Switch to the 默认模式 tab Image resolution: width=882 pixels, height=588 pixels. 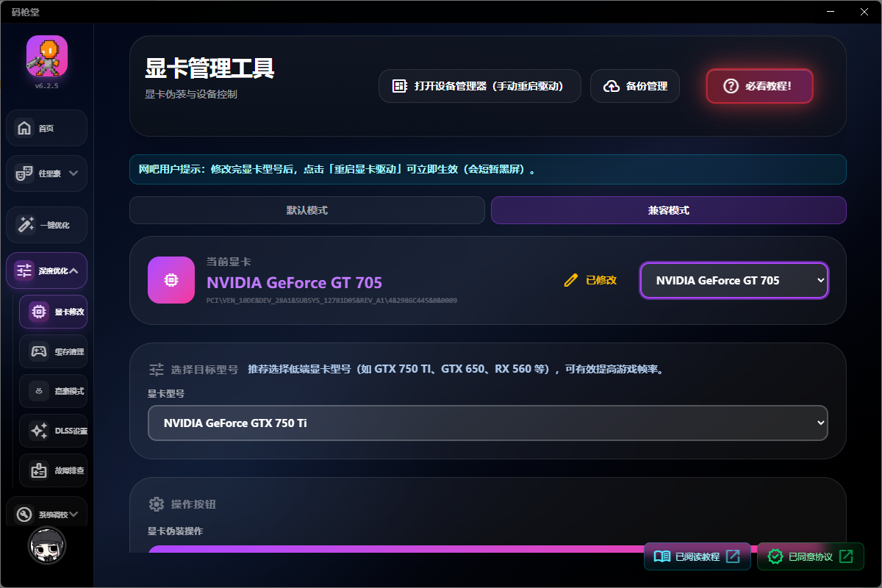coord(307,210)
